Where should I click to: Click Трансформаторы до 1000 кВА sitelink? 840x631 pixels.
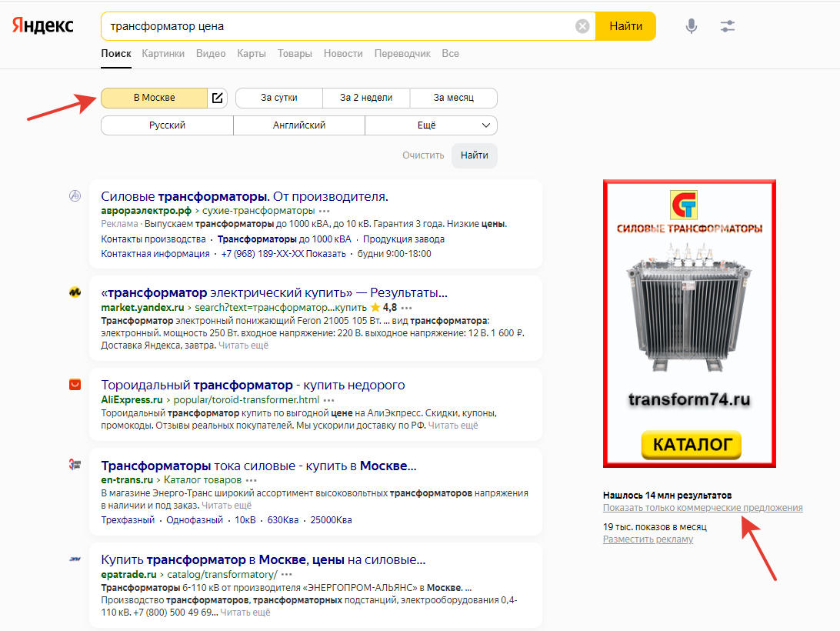coord(285,239)
